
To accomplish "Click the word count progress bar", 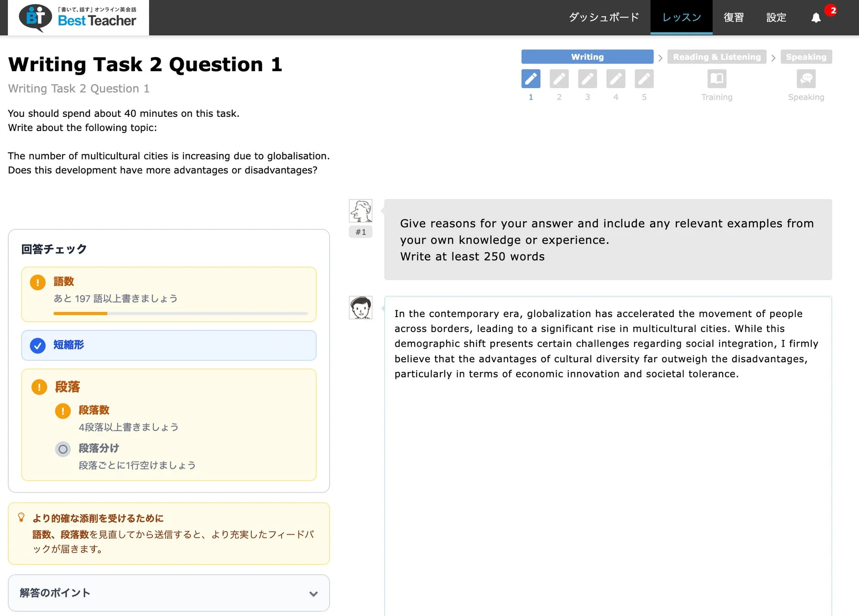I will click(181, 313).
